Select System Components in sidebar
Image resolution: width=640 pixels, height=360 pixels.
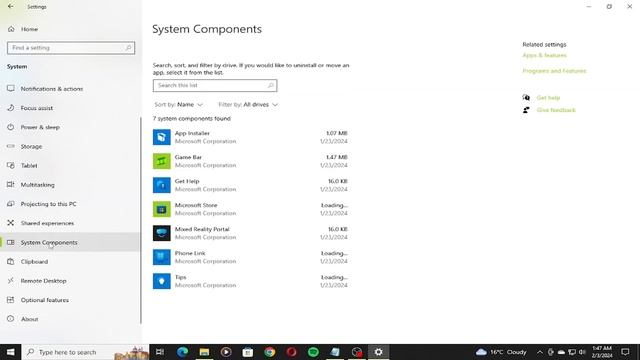pos(70,242)
